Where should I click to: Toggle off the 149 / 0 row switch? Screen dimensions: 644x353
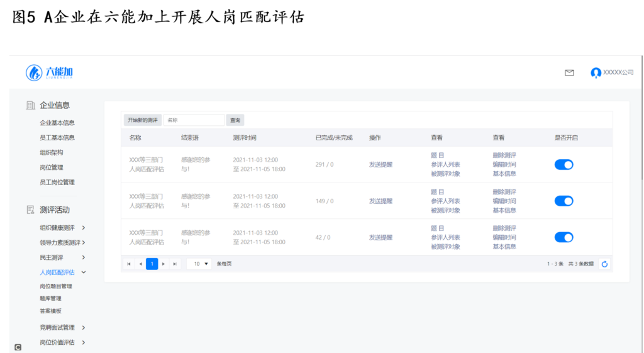564,201
